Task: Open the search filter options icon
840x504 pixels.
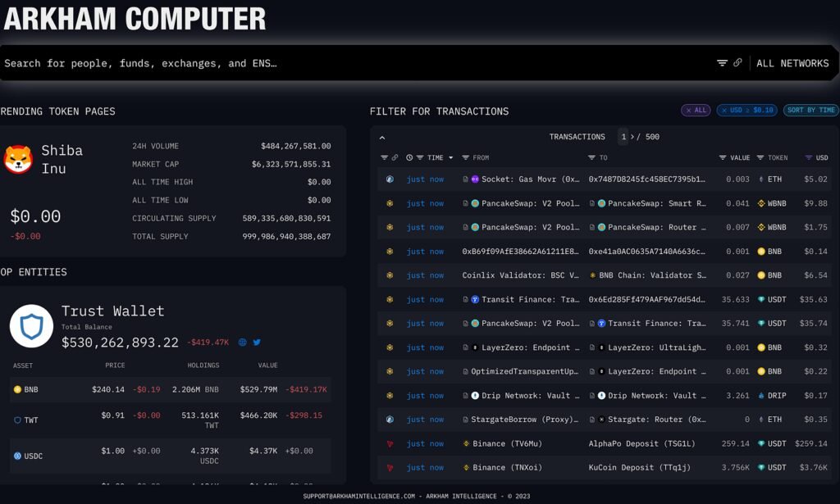Action: pos(722,63)
